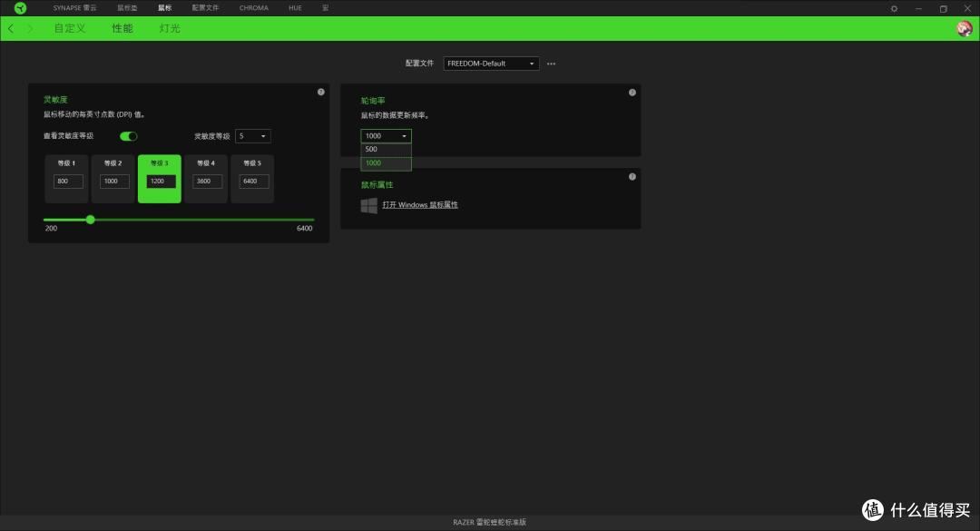The height and width of the screenshot is (531, 980).
Task: Maximize the Synapse window
Action: [x=943, y=9]
